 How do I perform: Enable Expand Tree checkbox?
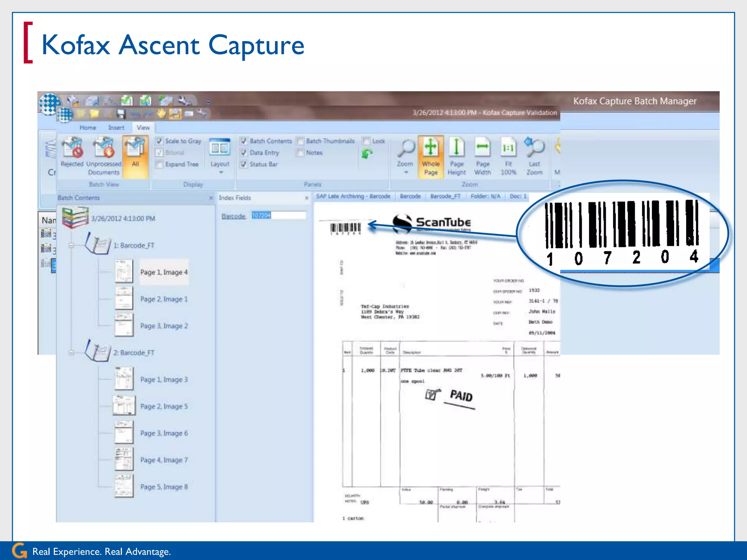click(159, 164)
